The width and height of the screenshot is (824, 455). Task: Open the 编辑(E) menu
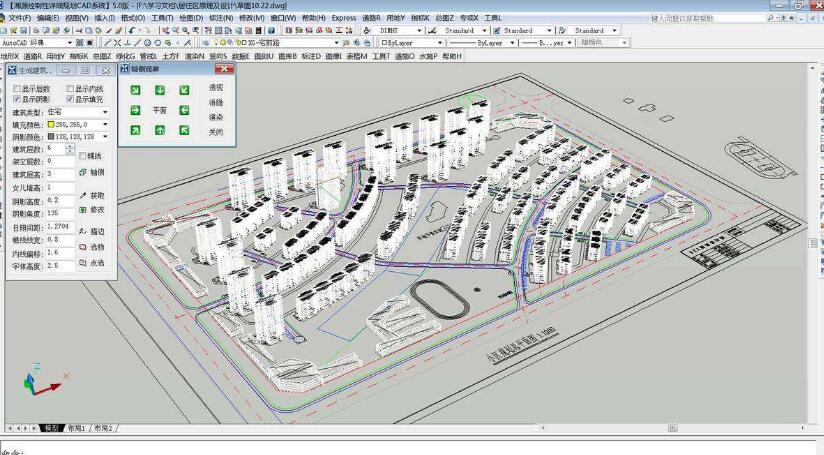pyautogui.click(x=48, y=18)
